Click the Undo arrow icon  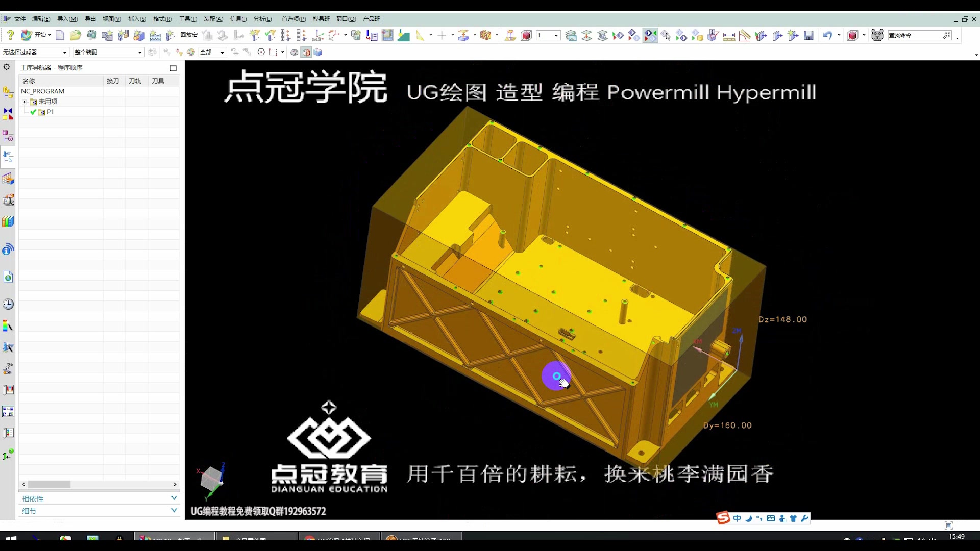click(827, 35)
